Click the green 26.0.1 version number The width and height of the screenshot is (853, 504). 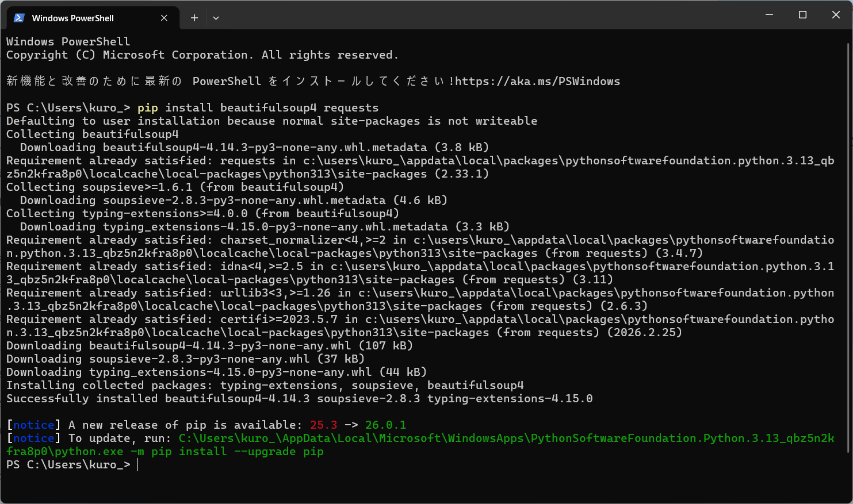coord(385,425)
